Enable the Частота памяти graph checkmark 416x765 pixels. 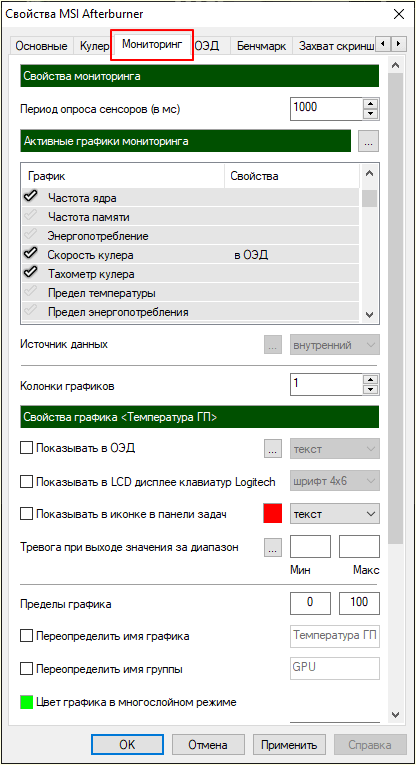coord(30,216)
